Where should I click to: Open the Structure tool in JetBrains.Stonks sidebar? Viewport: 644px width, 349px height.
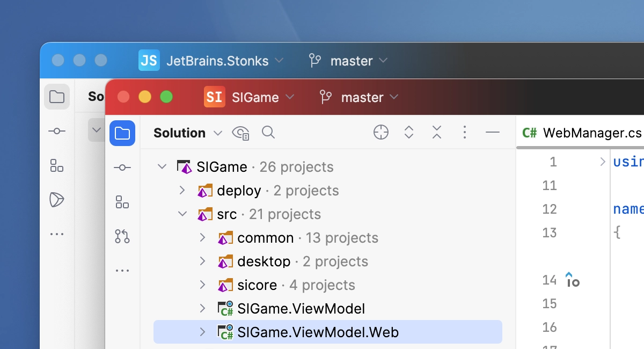pos(57,165)
